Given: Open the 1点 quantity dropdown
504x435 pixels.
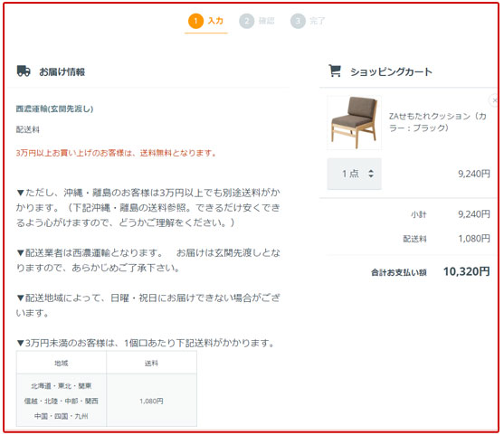Looking at the screenshot, I should 354,174.
